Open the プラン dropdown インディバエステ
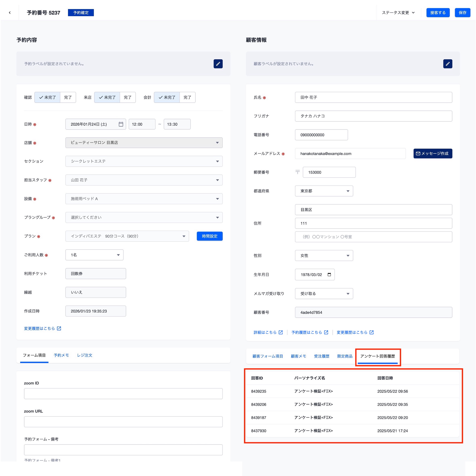 [127, 236]
